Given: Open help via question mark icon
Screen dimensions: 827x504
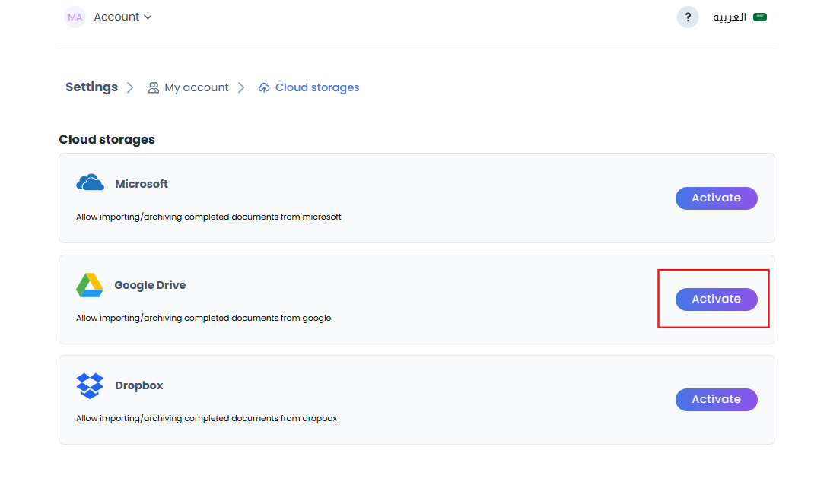Looking at the screenshot, I should (688, 17).
